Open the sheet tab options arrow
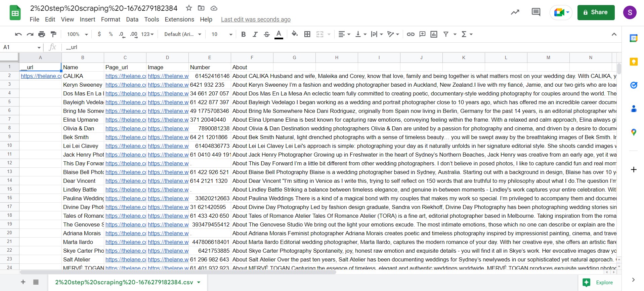644x291 pixels. pyautogui.click(x=199, y=282)
